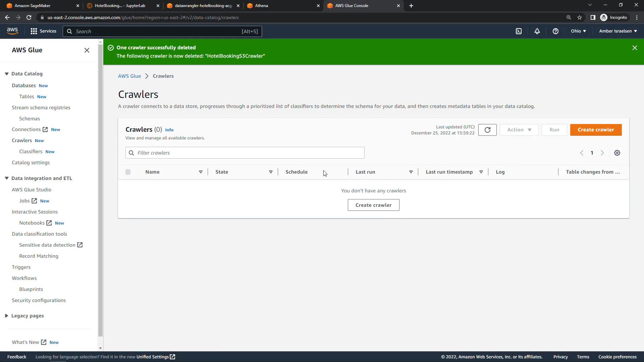
Task: Expand the Legacy pages section
Action: point(7,316)
